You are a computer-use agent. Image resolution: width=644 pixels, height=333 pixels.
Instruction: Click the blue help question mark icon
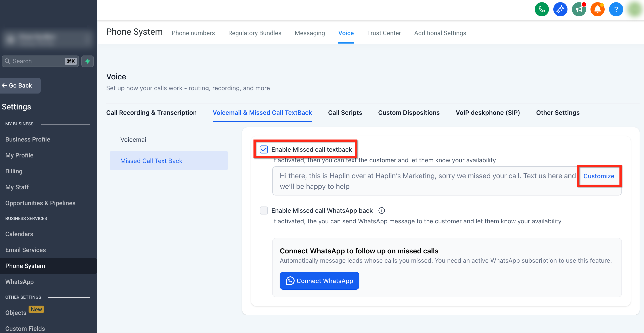coord(616,10)
